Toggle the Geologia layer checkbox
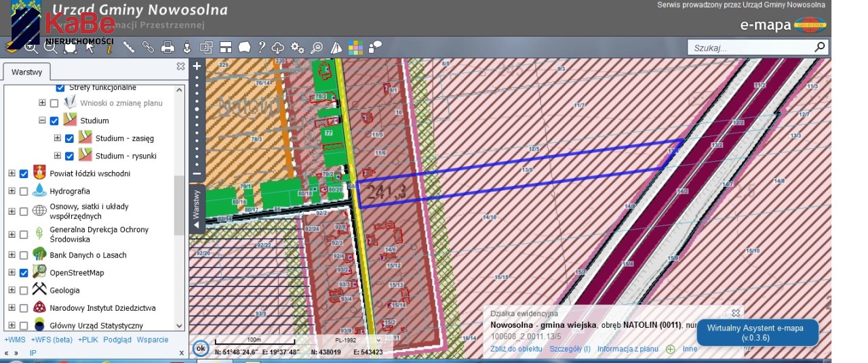The width and height of the screenshot is (868, 363). pos(24,291)
